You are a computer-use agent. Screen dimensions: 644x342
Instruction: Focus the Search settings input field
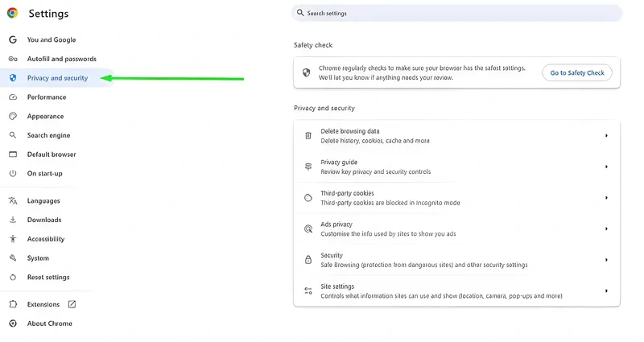[x=456, y=13]
